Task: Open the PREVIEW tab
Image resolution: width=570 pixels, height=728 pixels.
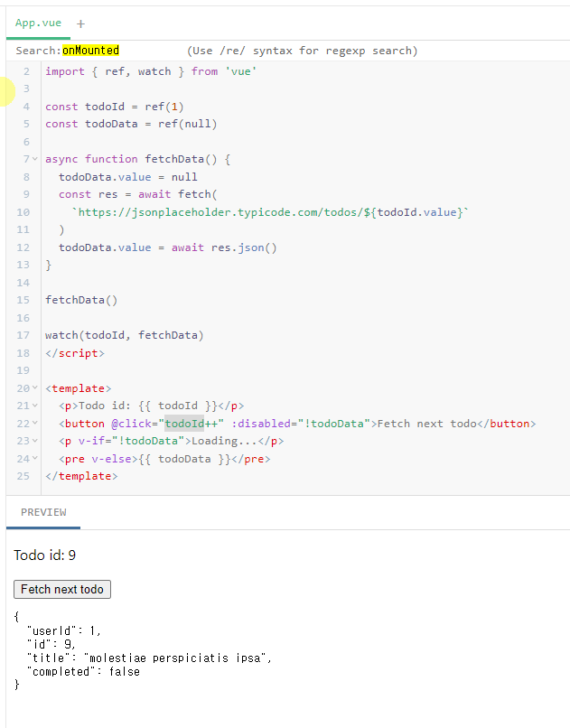Action: tap(43, 512)
